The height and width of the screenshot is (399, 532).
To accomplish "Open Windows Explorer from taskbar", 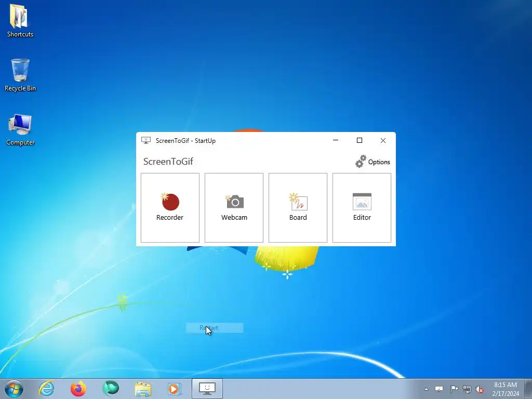I will [143, 389].
